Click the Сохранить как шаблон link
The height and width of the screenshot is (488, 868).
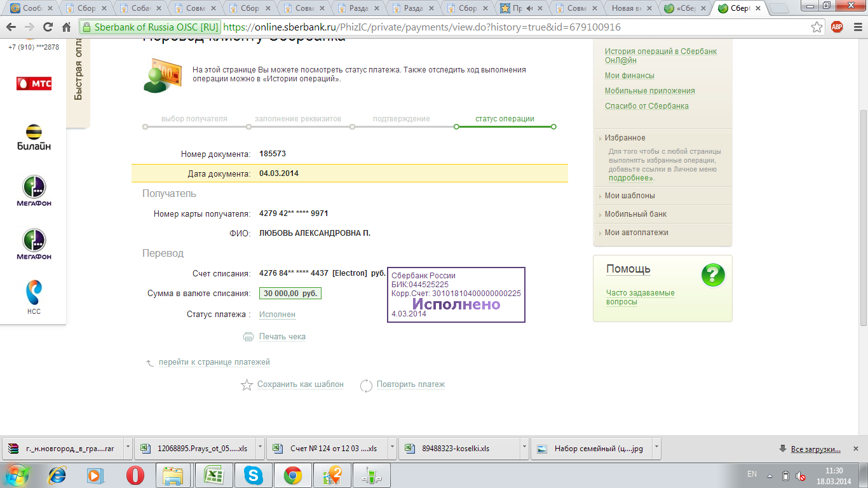coord(301,384)
